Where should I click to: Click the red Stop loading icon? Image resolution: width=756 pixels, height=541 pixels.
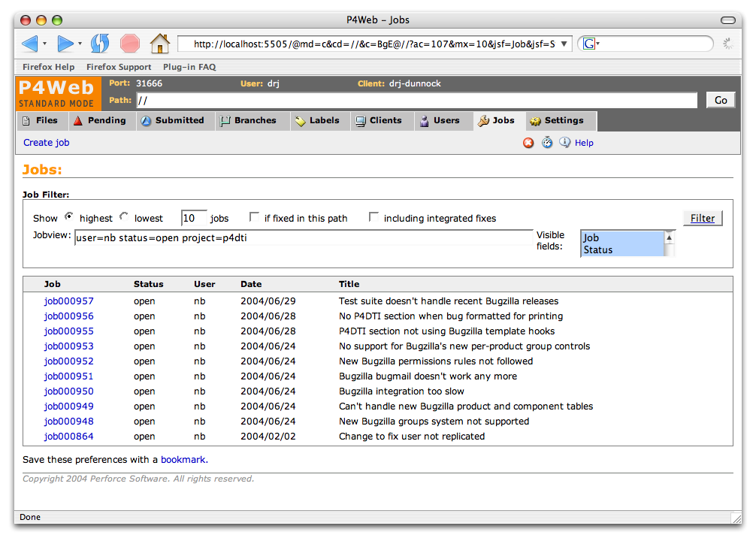coord(130,44)
